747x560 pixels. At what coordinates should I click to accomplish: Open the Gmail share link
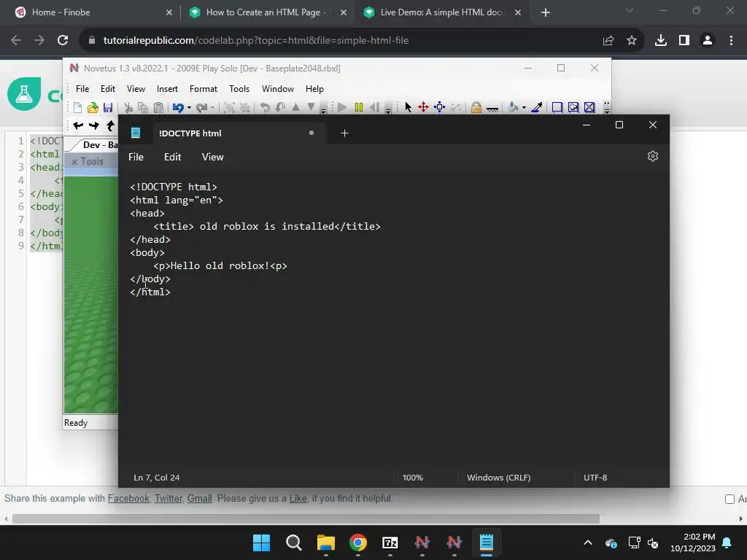coord(199,498)
